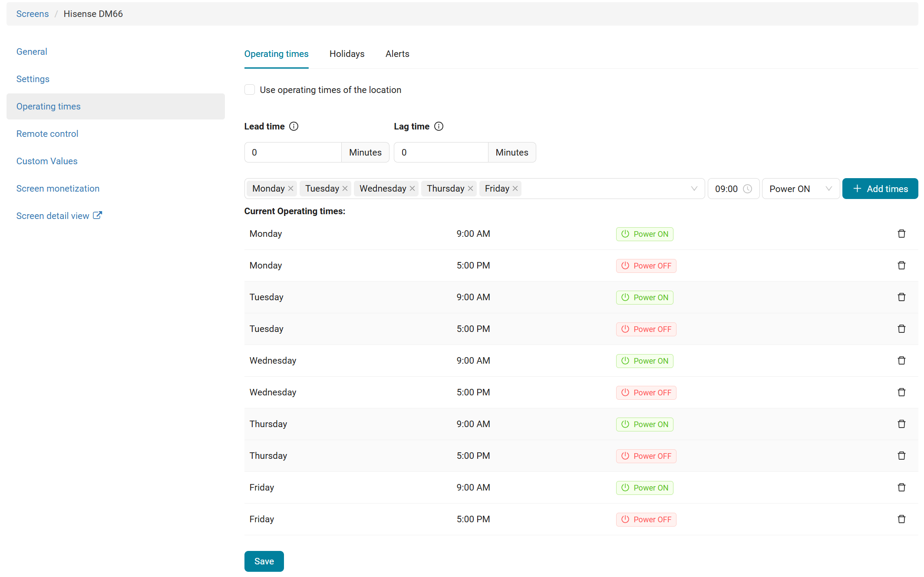Viewport: 924px width, 577px height.
Task: Open the 09:00 time picker field
Action: 727,189
